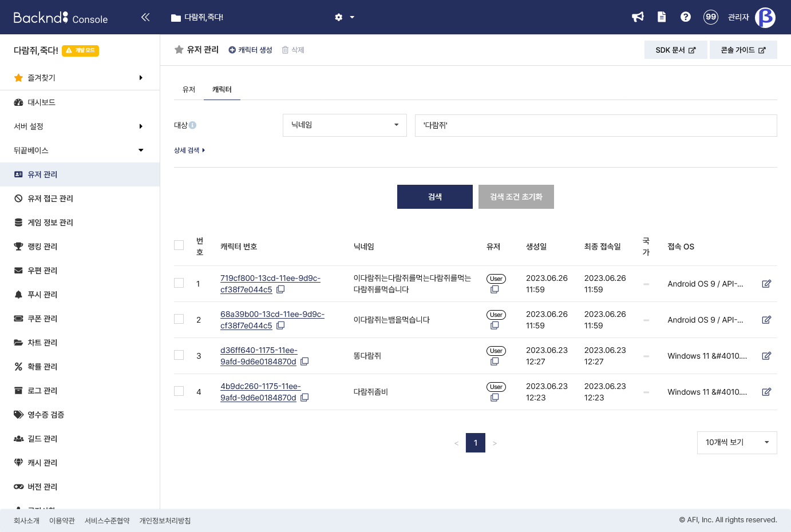
Task: Open the document icon in the top bar
Action: click(662, 17)
